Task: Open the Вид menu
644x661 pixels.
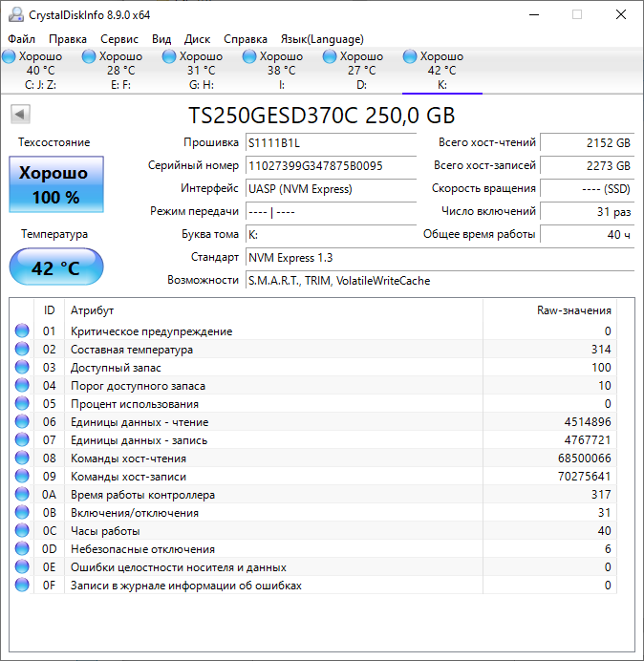Action: coord(161,39)
